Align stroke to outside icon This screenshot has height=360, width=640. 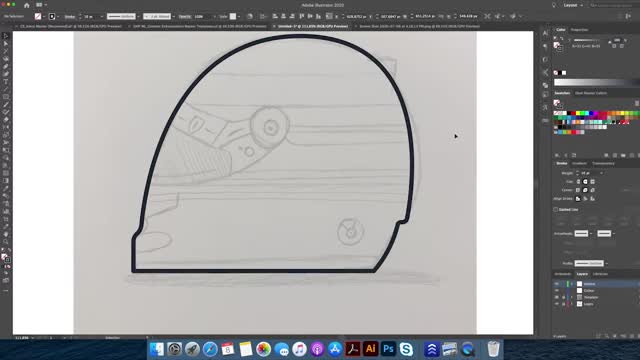point(593,199)
